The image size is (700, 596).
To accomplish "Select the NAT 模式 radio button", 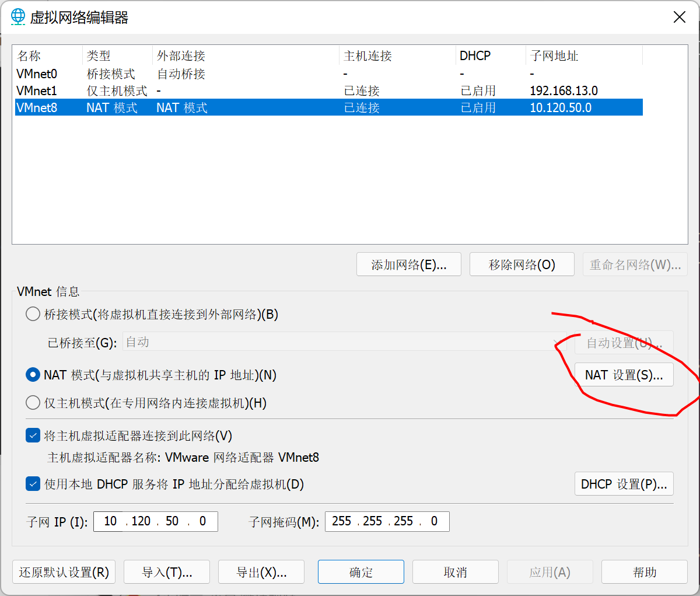I will pos(33,375).
